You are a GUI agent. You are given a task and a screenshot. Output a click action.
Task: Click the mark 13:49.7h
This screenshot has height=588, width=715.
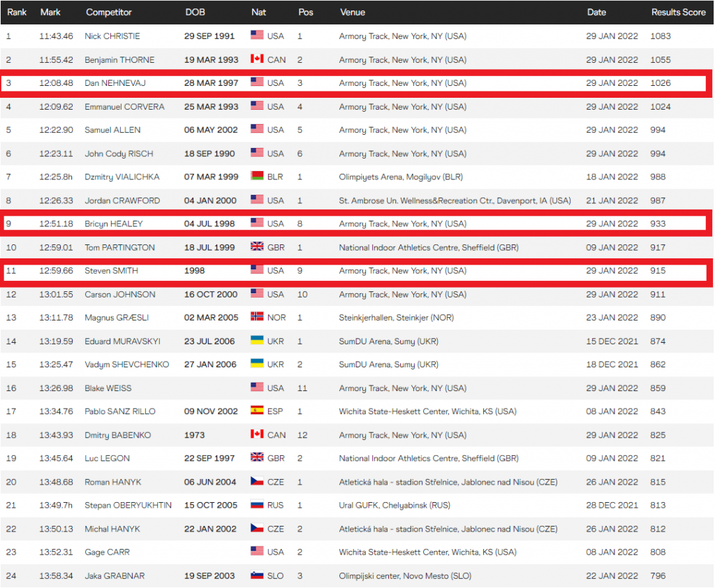(56, 506)
